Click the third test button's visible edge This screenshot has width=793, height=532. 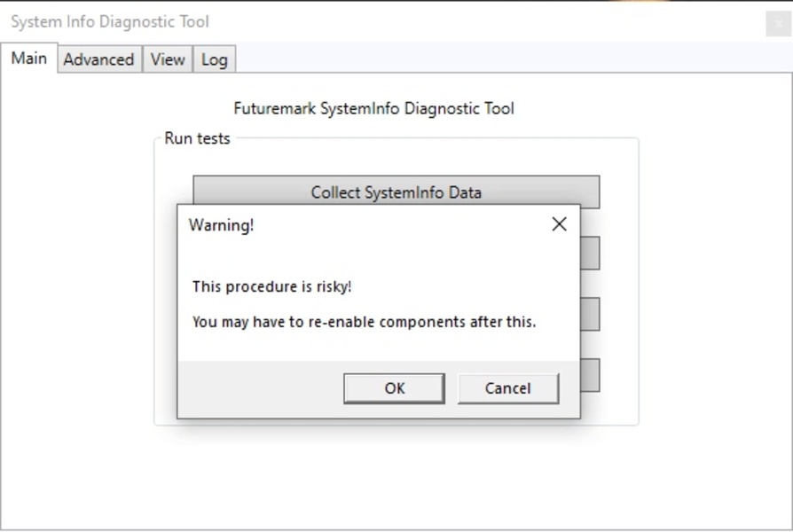coord(590,314)
